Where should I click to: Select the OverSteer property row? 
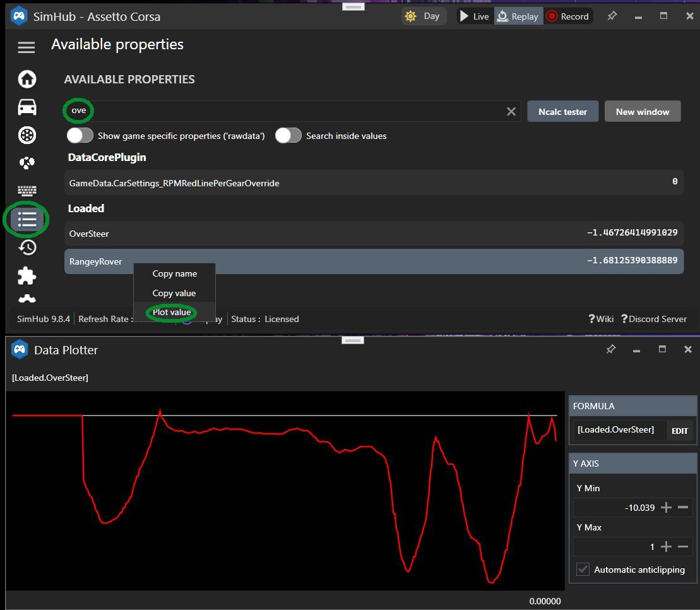click(374, 233)
